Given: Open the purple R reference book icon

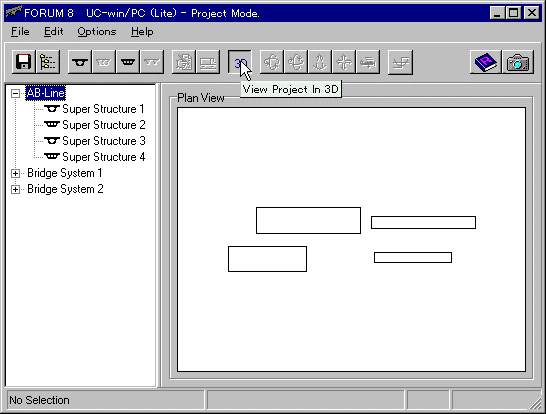Looking at the screenshot, I should click(x=486, y=62).
